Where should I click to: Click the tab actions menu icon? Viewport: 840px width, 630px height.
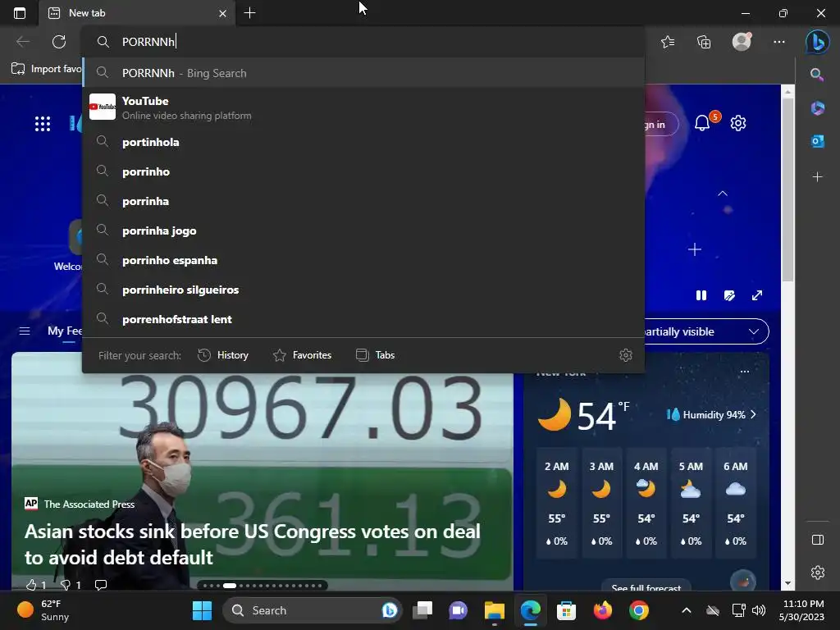point(20,13)
